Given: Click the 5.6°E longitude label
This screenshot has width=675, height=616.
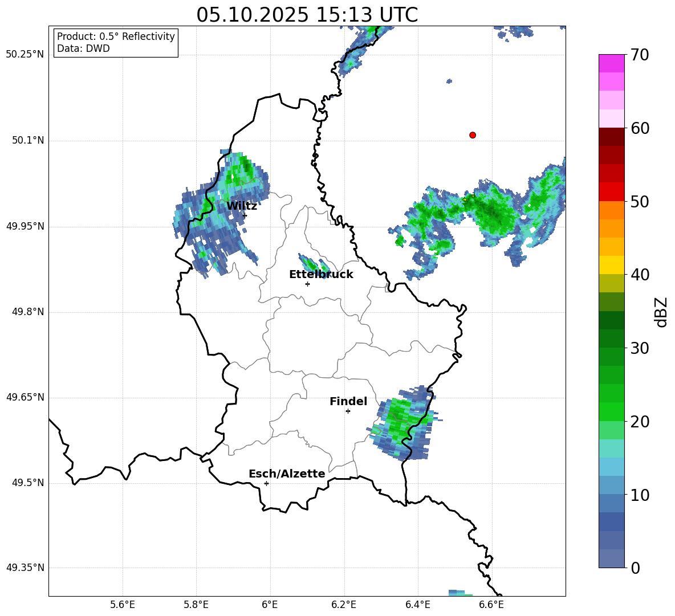Looking at the screenshot, I should (x=122, y=605).
